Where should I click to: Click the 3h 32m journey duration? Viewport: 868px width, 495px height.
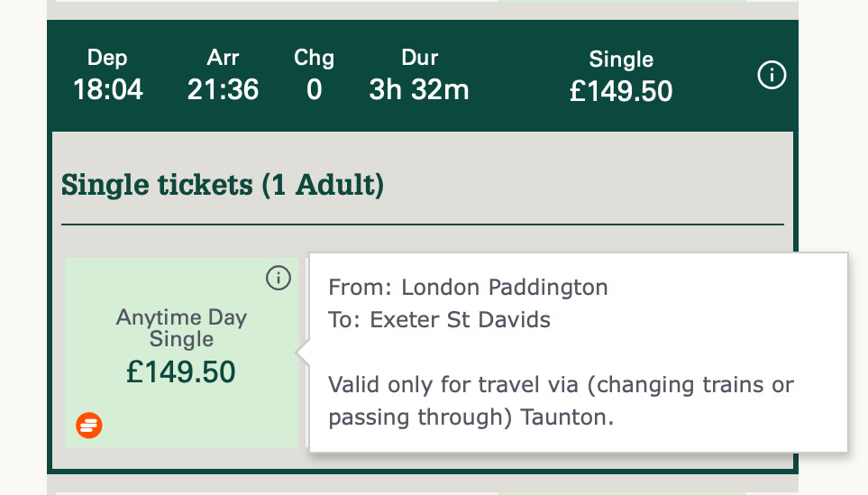click(419, 90)
